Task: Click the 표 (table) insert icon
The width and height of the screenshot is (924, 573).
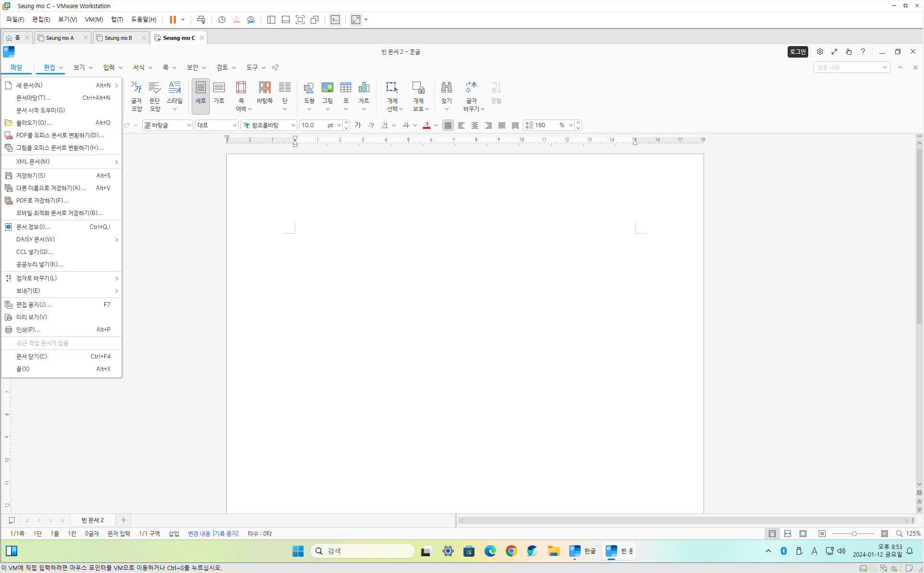Action: click(345, 88)
